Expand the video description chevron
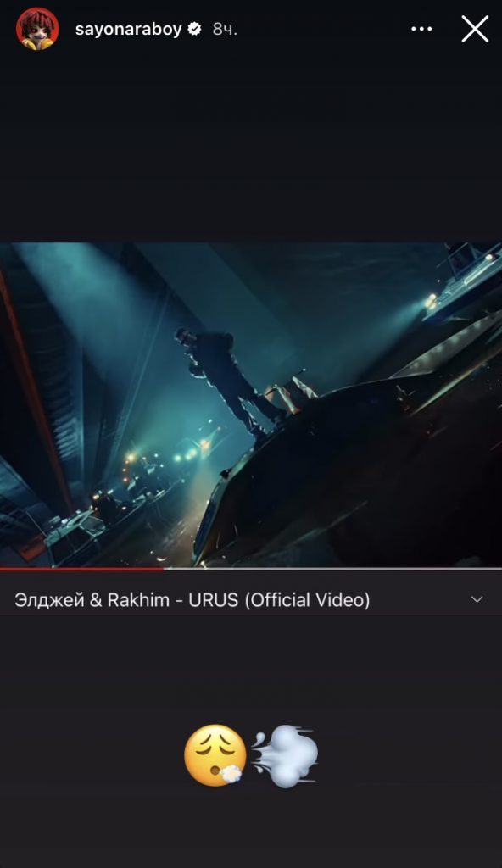This screenshot has width=502, height=868. coord(477,599)
